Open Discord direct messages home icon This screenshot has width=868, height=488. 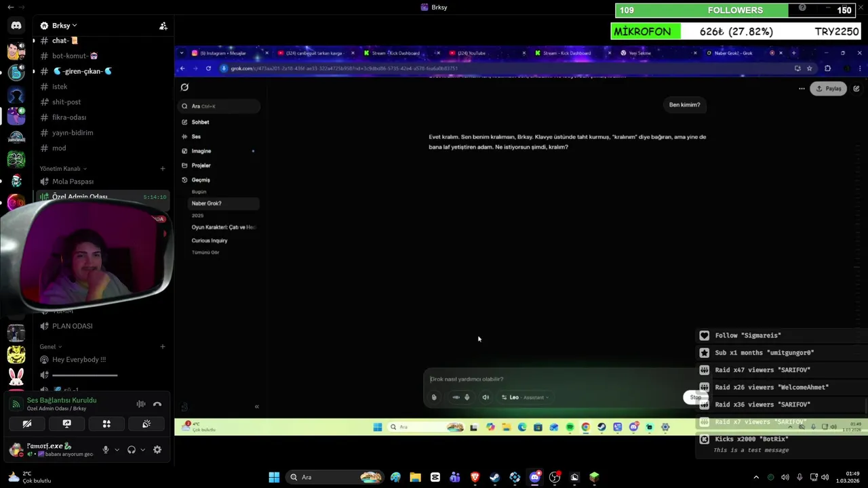(16, 26)
